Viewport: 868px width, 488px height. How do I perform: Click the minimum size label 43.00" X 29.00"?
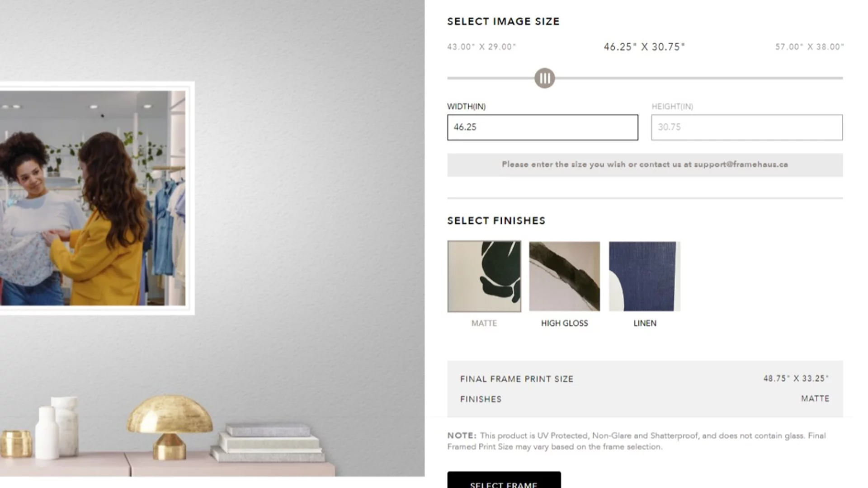click(481, 47)
